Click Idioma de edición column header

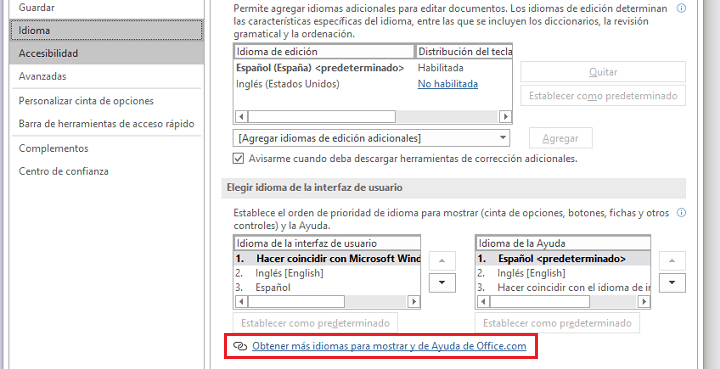(x=324, y=51)
